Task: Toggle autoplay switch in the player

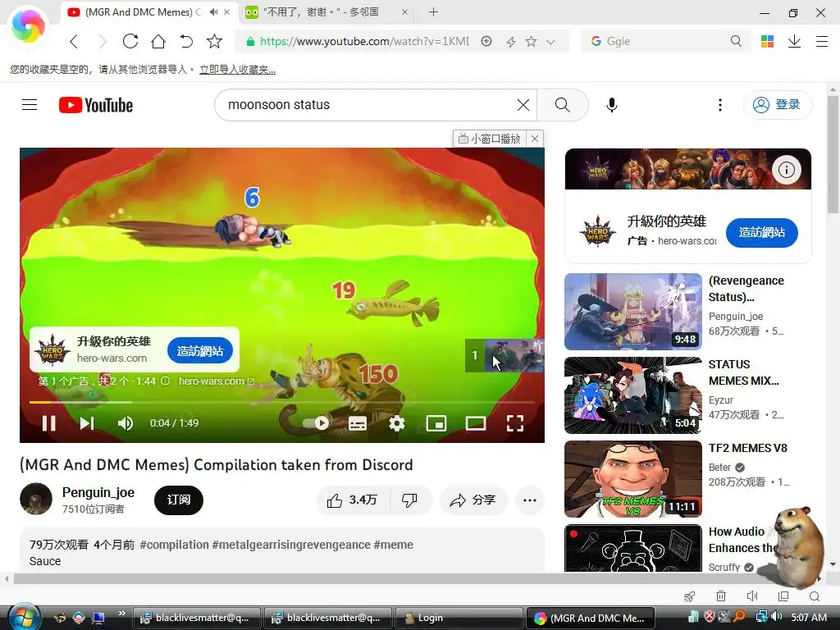Action: click(316, 423)
